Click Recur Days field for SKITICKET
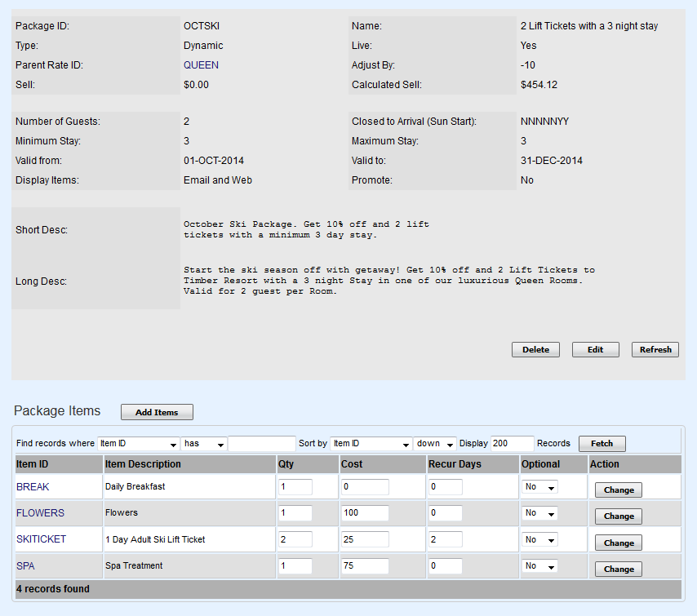This screenshot has width=697, height=616. [445, 539]
